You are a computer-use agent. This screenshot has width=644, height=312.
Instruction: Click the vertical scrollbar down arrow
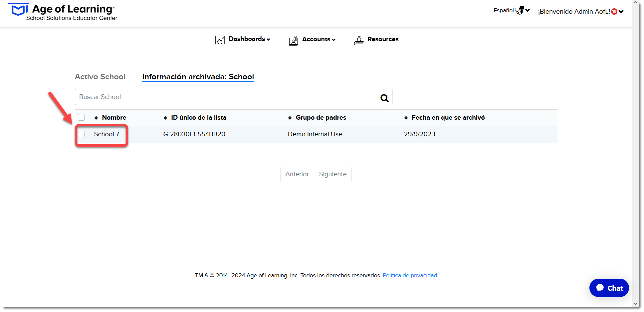coord(635,304)
